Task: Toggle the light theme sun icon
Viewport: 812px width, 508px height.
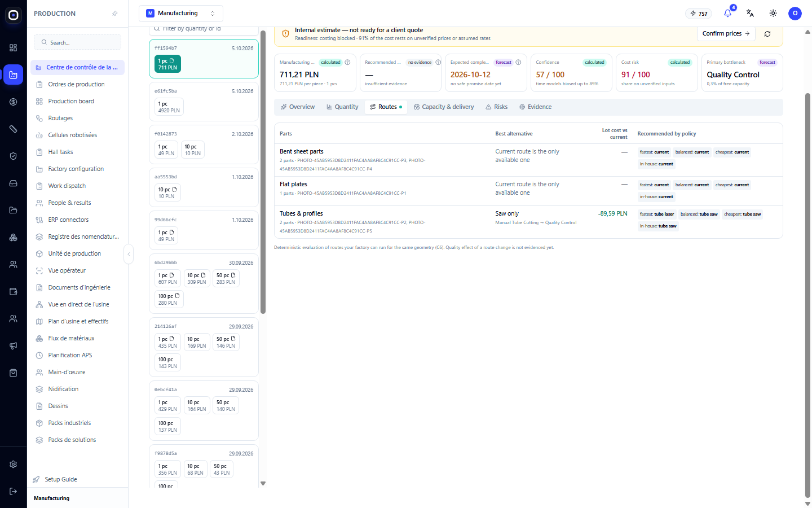Action: [773, 13]
